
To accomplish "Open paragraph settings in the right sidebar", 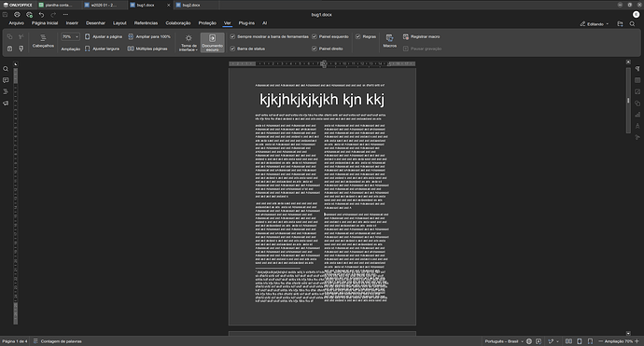I will click(637, 69).
